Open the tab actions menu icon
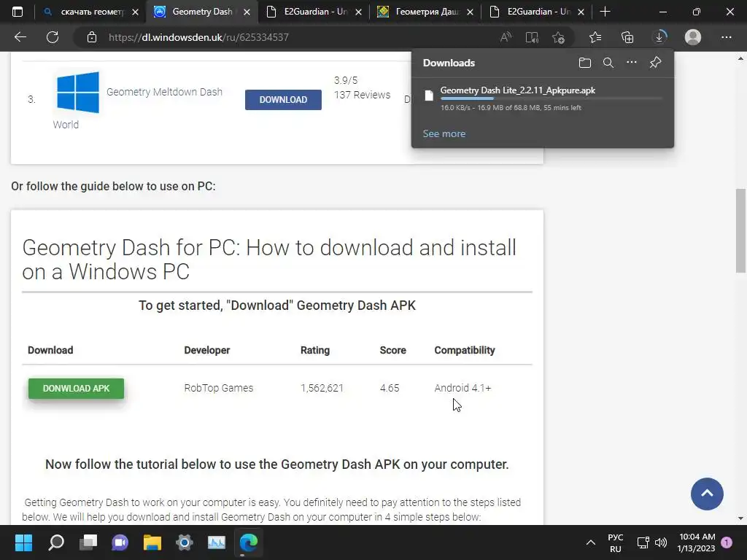Viewport: 747px width, 560px height. coord(18,12)
